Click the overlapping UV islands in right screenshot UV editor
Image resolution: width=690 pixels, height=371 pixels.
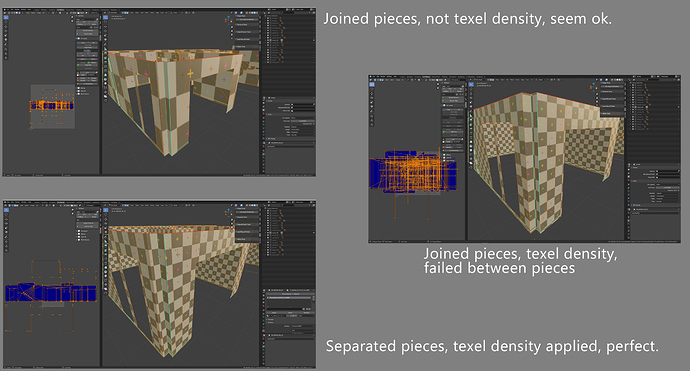[x=413, y=172]
